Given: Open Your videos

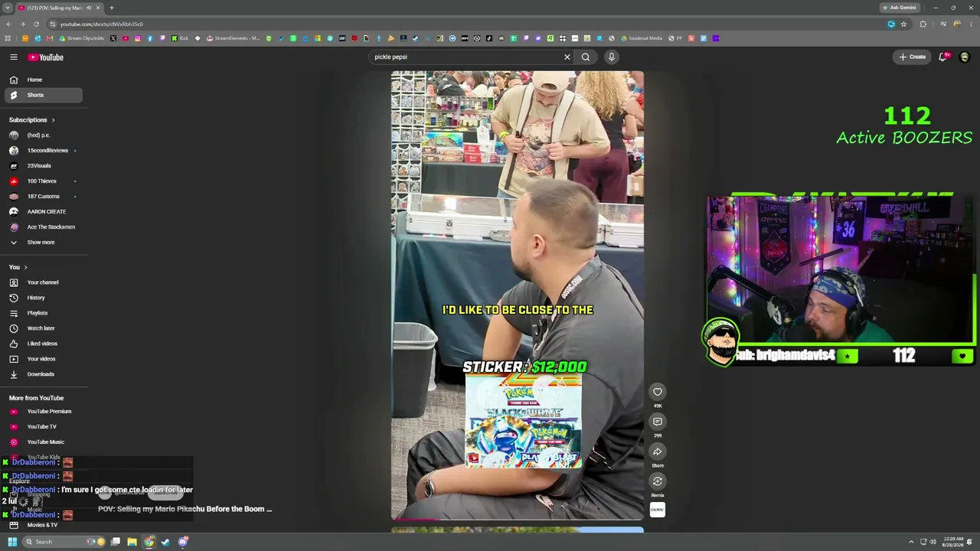Looking at the screenshot, I should 42,359.
